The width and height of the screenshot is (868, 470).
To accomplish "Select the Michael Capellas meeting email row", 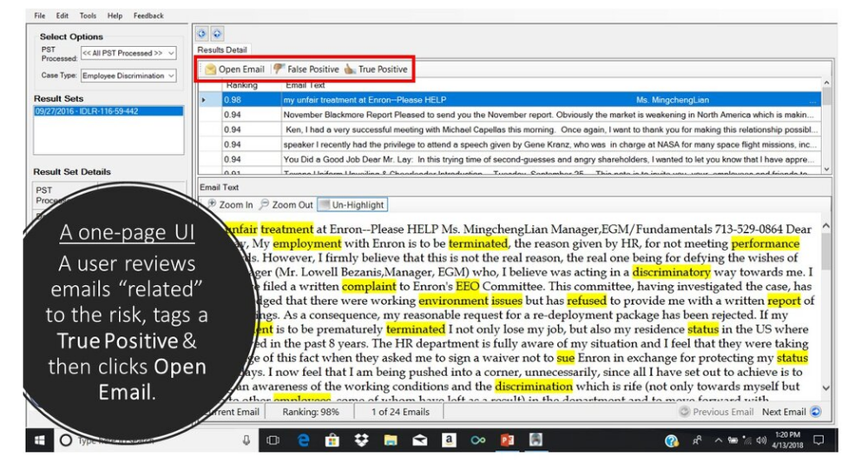I will pos(510,129).
